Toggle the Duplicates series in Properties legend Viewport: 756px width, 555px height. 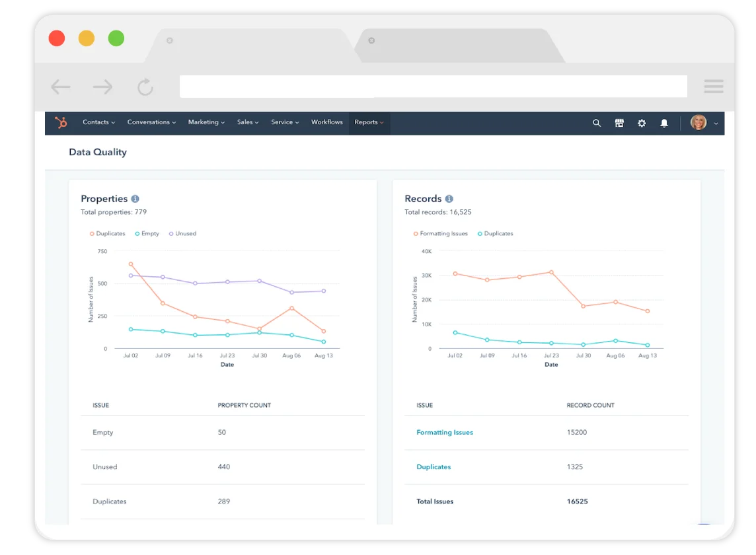(107, 233)
